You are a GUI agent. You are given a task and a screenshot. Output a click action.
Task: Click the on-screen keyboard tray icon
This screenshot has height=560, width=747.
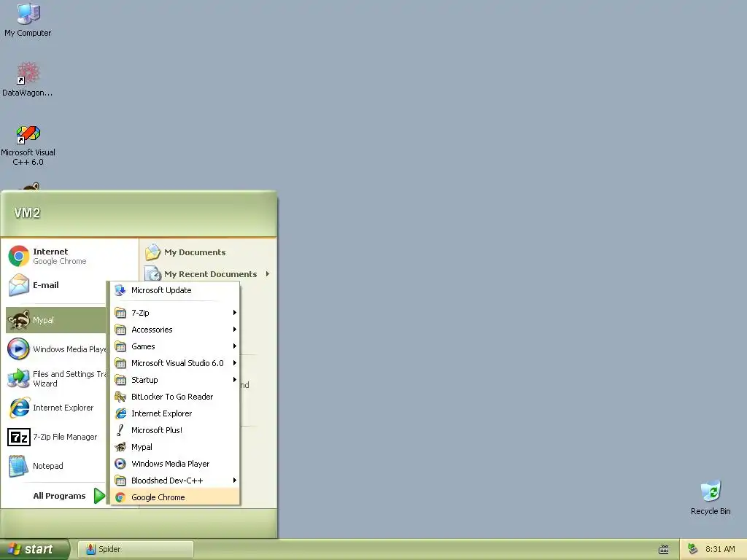pyautogui.click(x=664, y=550)
